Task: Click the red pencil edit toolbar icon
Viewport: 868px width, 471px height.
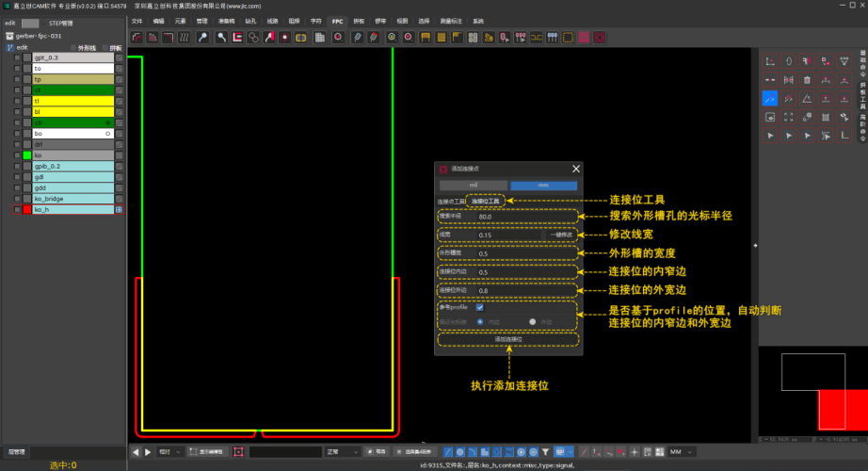Action: point(374,38)
